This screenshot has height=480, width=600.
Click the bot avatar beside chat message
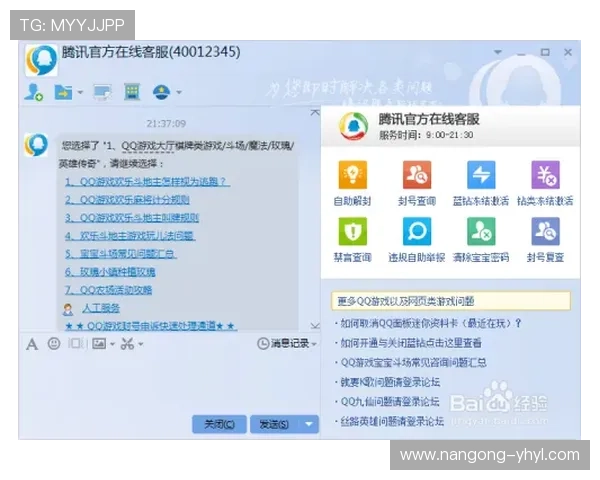point(36,145)
